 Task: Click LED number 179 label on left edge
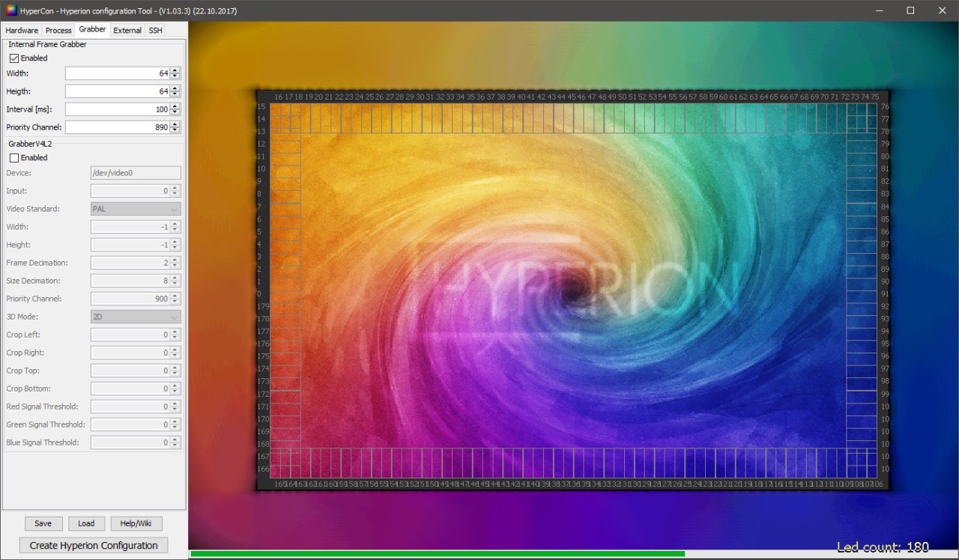pos(262,306)
